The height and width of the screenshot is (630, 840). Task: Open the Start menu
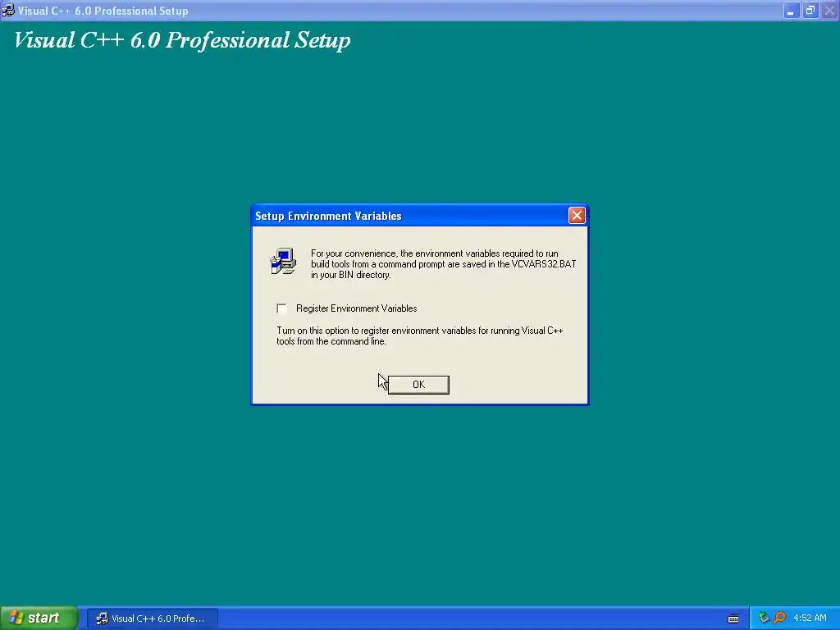(39, 619)
